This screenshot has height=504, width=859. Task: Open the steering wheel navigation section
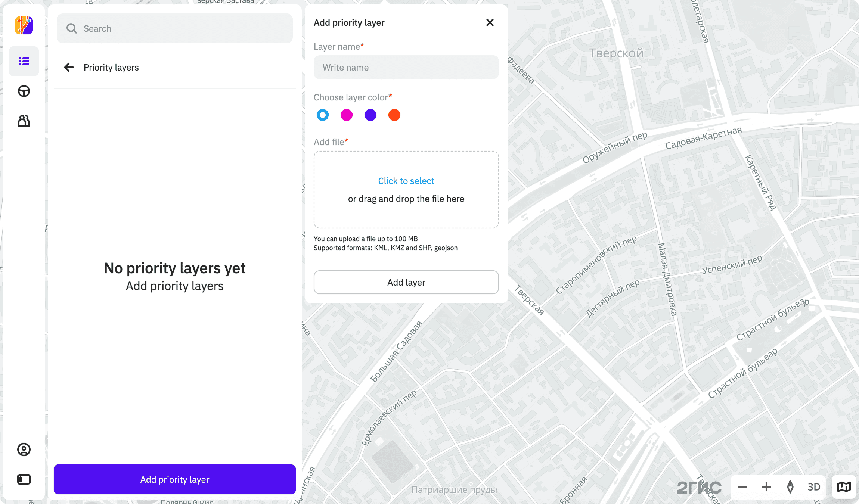tap(24, 91)
